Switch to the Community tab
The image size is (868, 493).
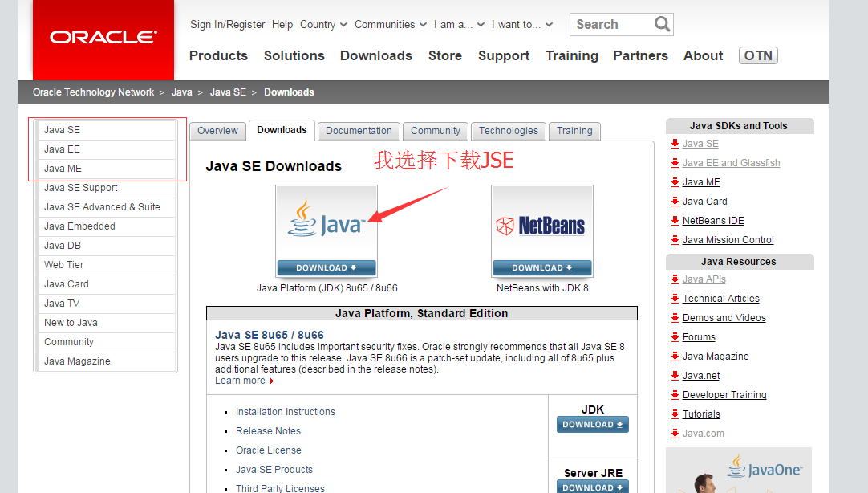coord(435,131)
